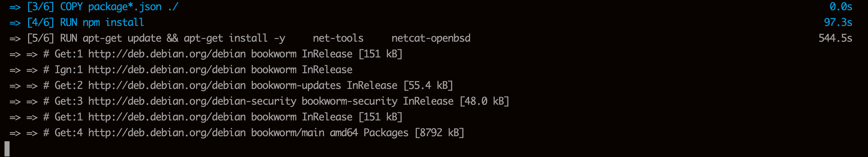Click the [55.4 kB] download size
868x157 pixels.
(x=428, y=86)
